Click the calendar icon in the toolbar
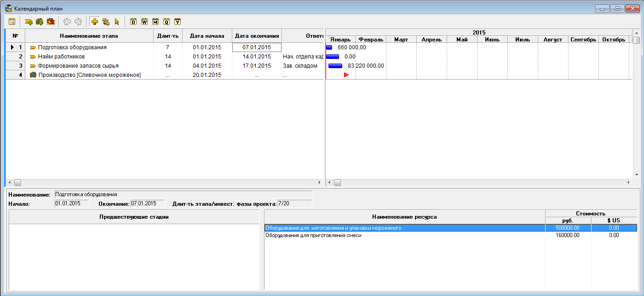The height and width of the screenshot is (296, 644). (12, 22)
